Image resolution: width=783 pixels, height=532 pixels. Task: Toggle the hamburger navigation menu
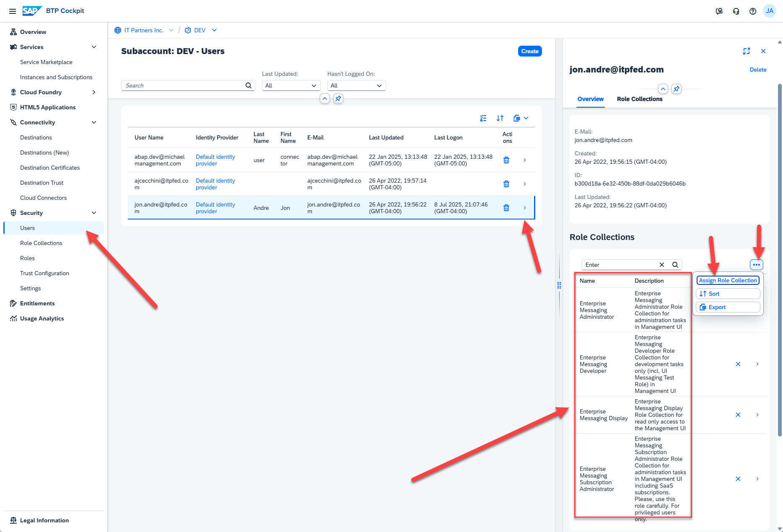(x=13, y=11)
